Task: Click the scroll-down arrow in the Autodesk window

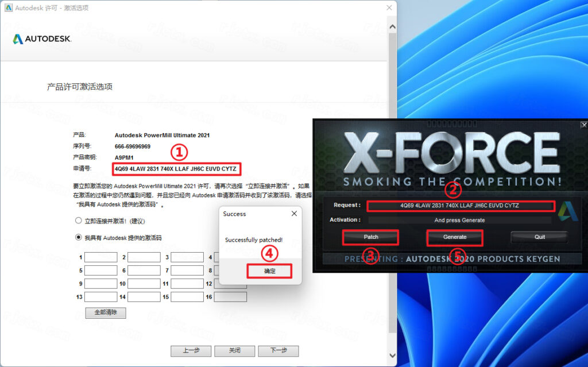Action: click(x=392, y=356)
